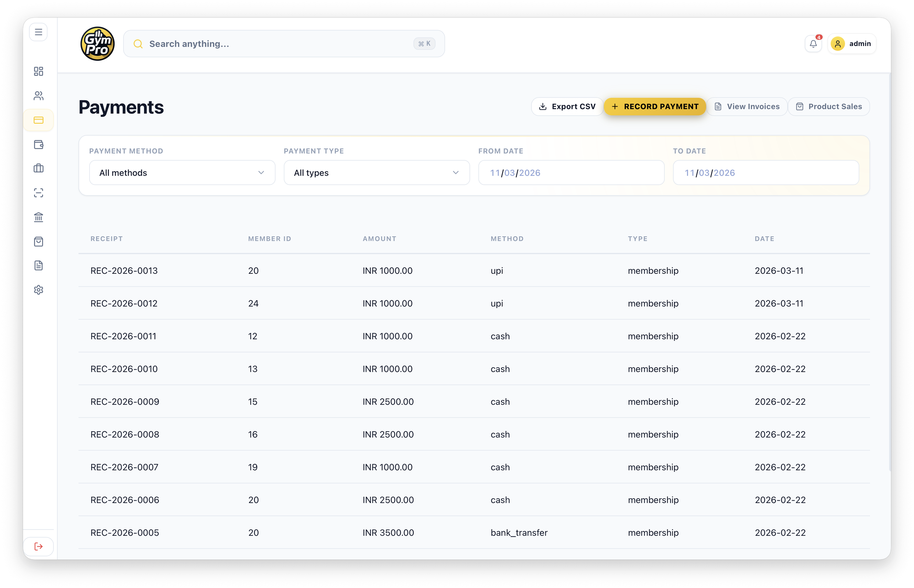Toggle the sidebar with the hamburger menu
The width and height of the screenshot is (914, 588).
click(38, 32)
